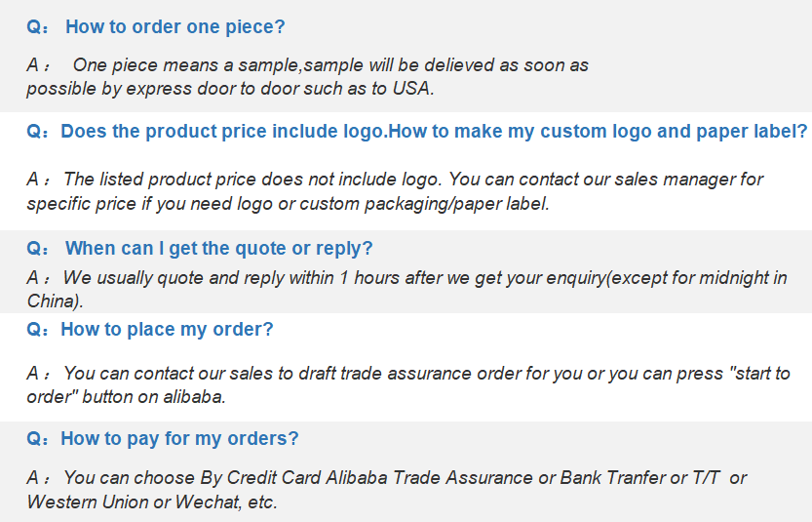Click the "How to order one piece?" question

pyautogui.click(x=175, y=27)
